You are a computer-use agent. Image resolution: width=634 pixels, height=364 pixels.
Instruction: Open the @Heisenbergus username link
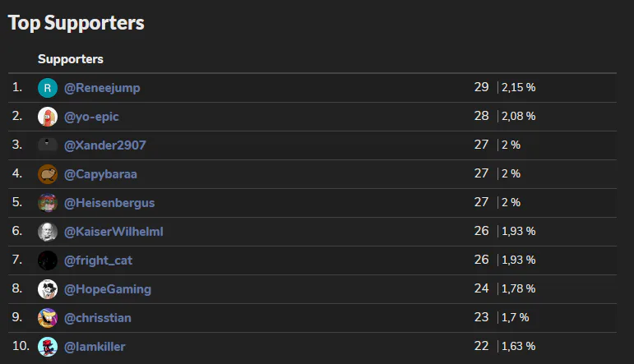pos(109,203)
